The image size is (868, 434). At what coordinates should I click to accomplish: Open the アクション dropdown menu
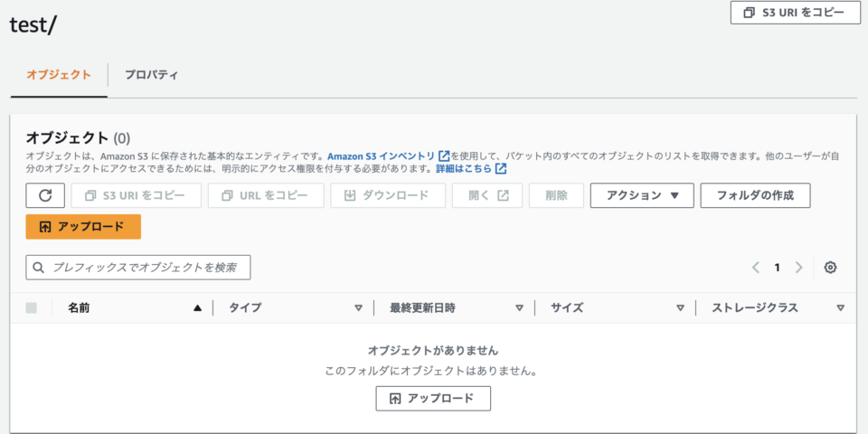(641, 195)
